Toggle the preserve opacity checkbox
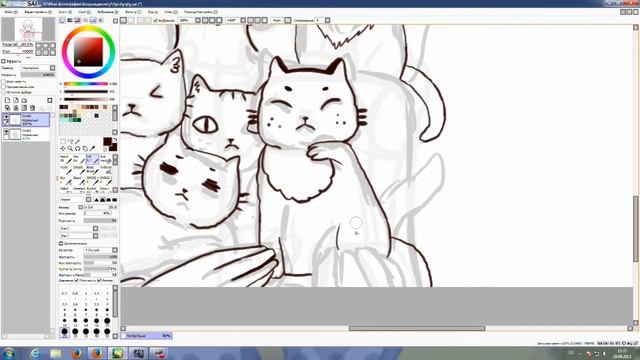Screen dimensions: 640x360 coord(4,82)
